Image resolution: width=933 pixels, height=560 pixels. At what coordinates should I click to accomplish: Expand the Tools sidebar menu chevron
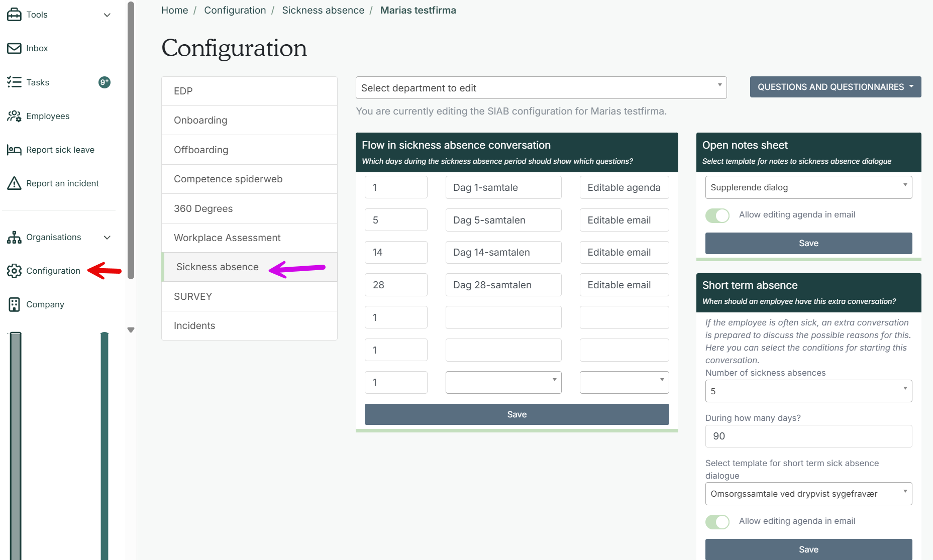[107, 15]
